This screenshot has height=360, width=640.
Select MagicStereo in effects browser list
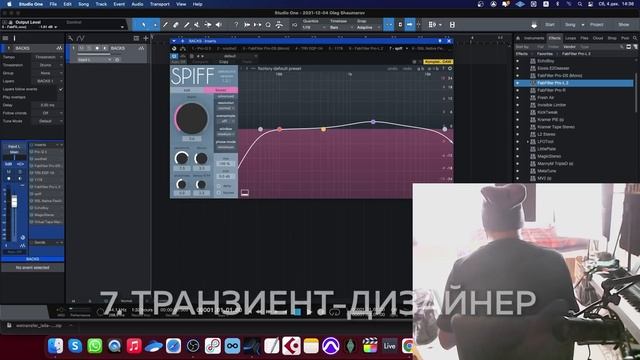(x=549, y=156)
